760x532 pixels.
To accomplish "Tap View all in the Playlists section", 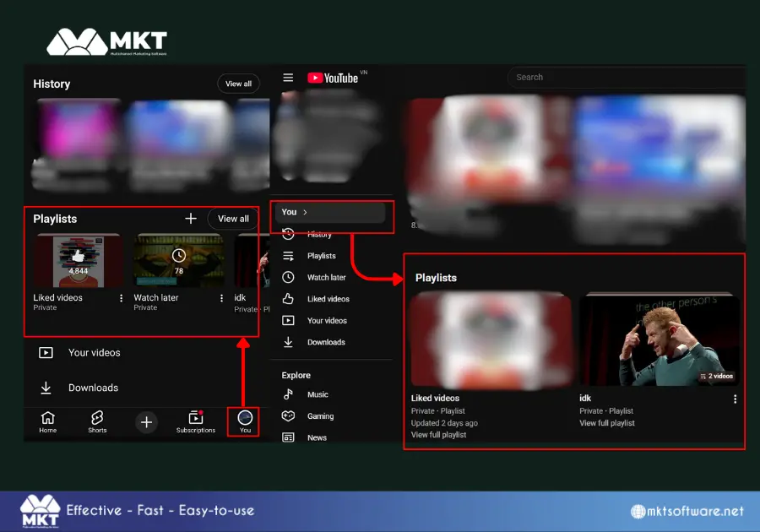I will point(233,219).
